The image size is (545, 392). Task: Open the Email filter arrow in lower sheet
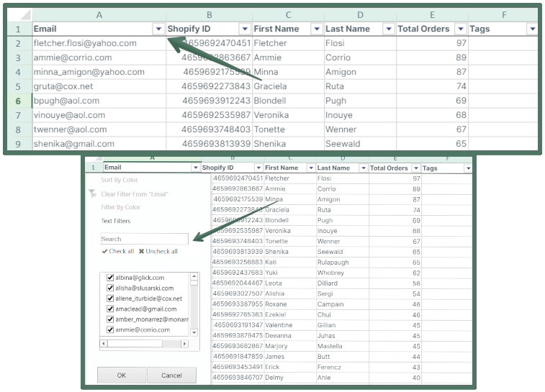(x=195, y=168)
